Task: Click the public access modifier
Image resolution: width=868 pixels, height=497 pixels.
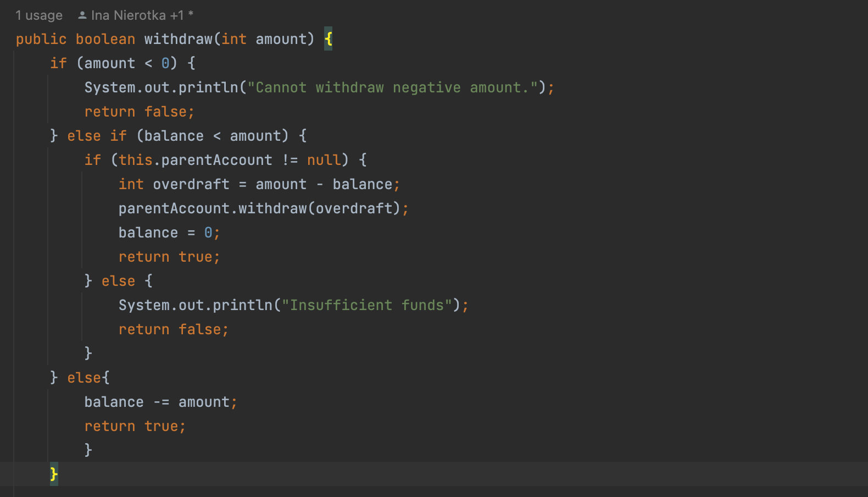Action: click(x=41, y=39)
